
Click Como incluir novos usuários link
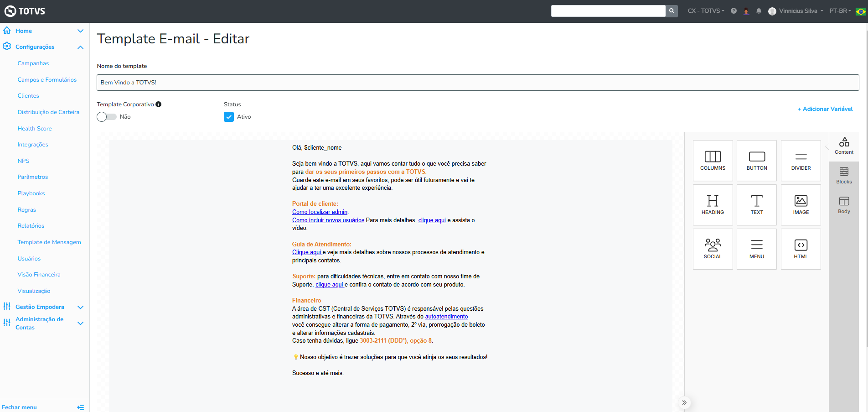point(328,220)
